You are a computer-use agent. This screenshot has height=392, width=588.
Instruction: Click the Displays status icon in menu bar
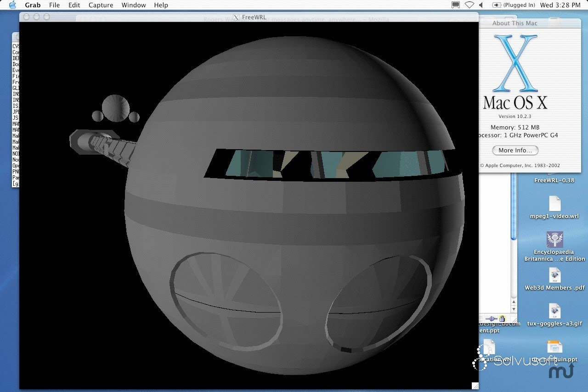coord(456,5)
